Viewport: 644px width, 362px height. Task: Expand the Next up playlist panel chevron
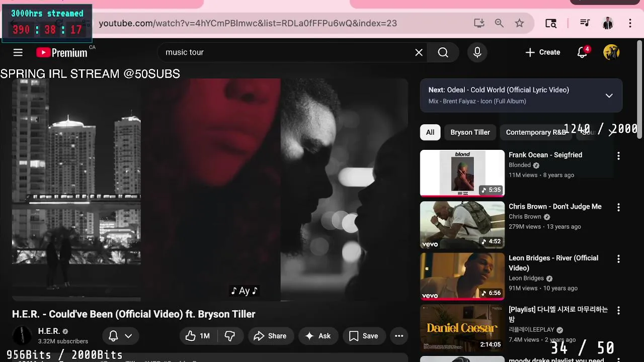(x=609, y=96)
